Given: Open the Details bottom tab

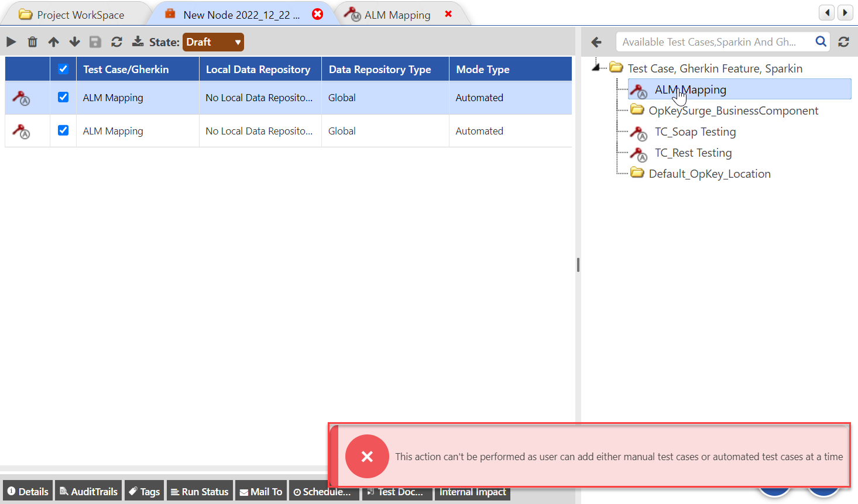Looking at the screenshot, I should pos(28,491).
